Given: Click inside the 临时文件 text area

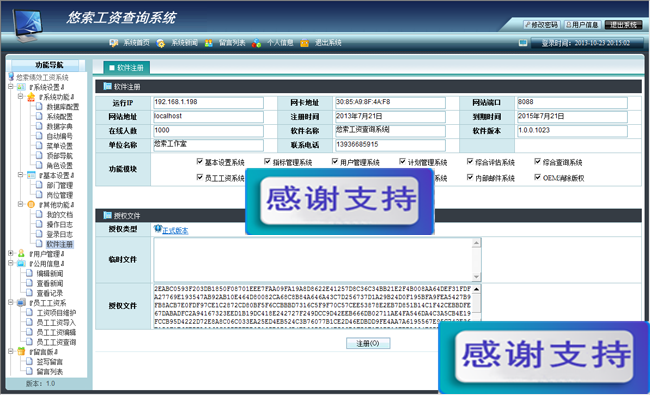Looking at the screenshot, I should (313, 260).
